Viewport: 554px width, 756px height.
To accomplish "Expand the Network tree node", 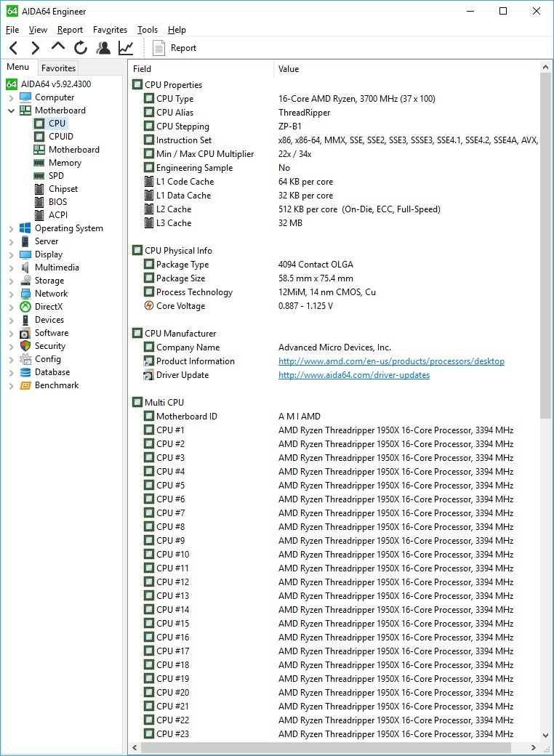I will click(11, 294).
